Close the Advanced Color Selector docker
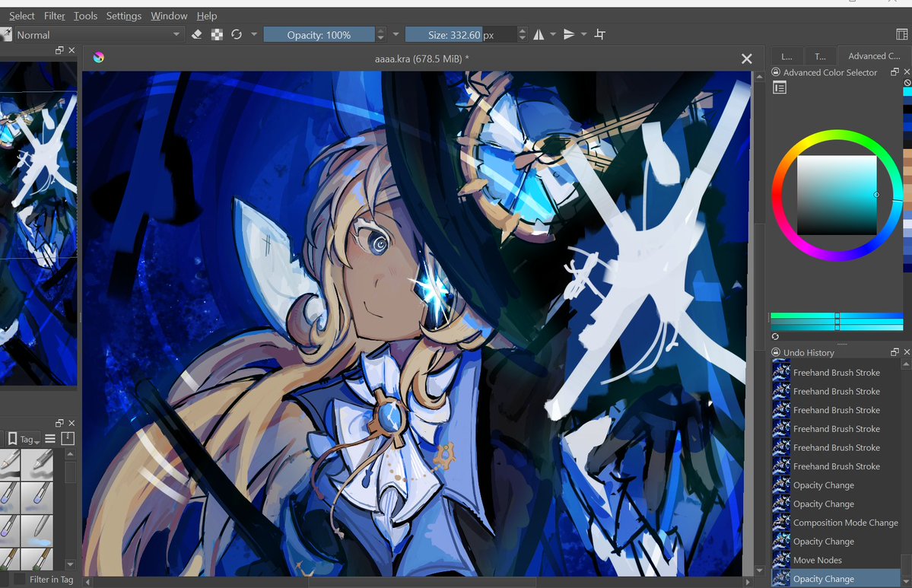 (x=907, y=72)
